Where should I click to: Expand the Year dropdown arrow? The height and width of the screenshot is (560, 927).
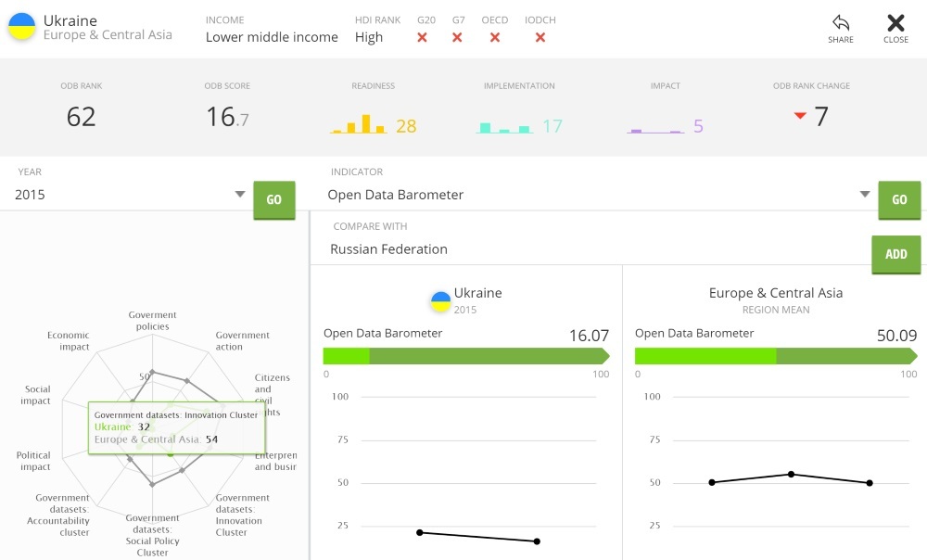[x=239, y=194]
